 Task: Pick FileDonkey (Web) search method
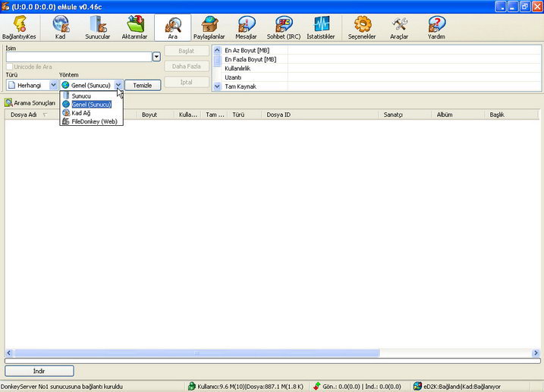[92, 121]
